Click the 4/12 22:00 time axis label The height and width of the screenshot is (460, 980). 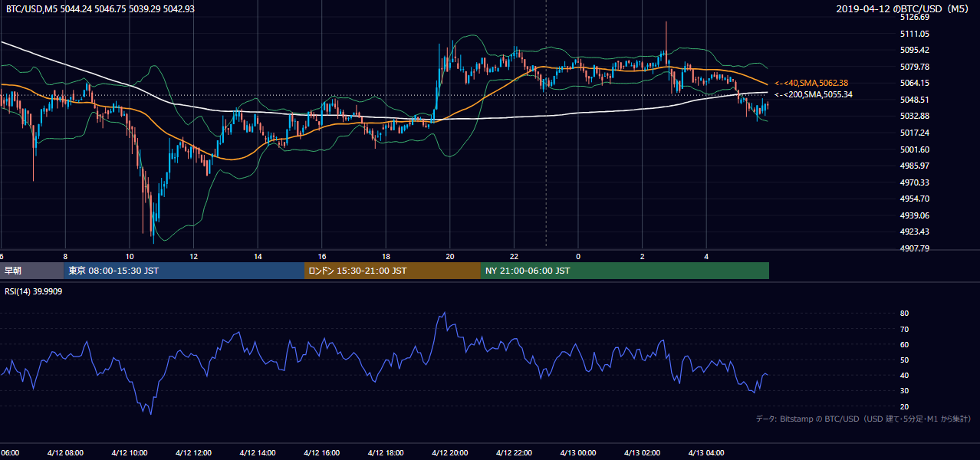514,453
